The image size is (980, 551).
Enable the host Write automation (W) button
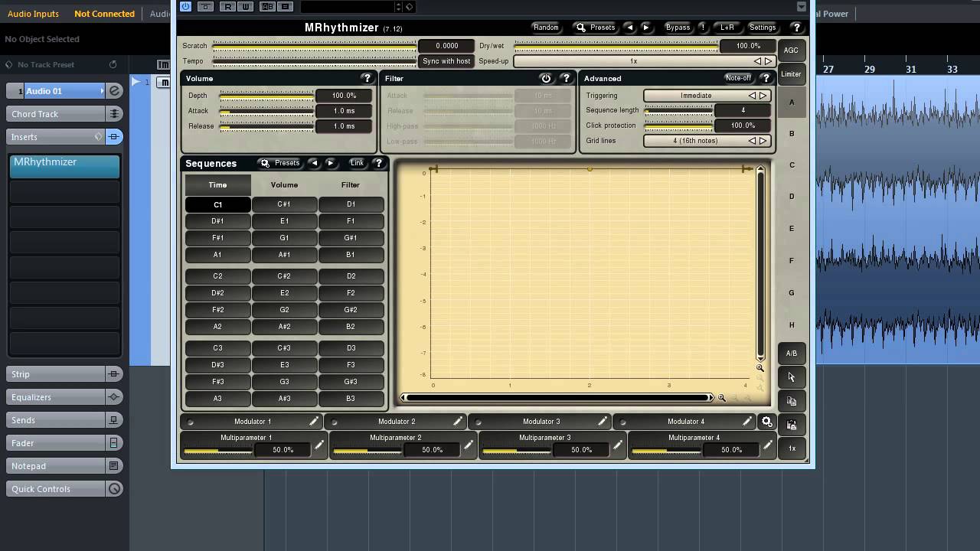[245, 7]
